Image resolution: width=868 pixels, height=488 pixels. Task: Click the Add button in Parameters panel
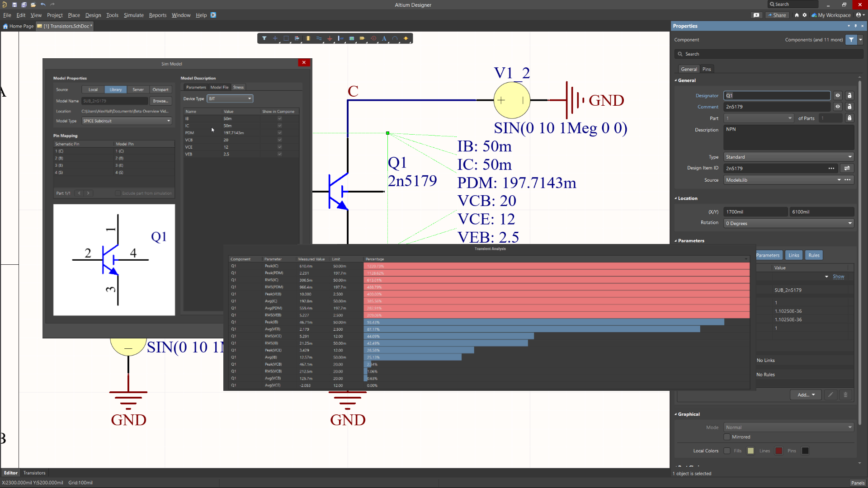click(x=806, y=394)
